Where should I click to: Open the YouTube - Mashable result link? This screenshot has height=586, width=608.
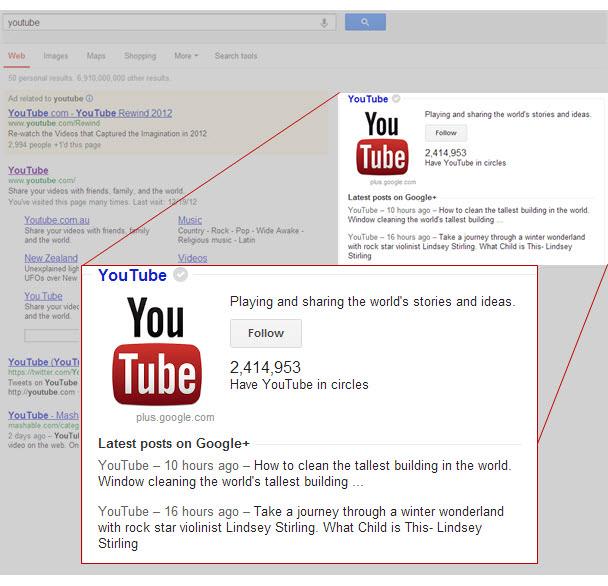coord(43,415)
